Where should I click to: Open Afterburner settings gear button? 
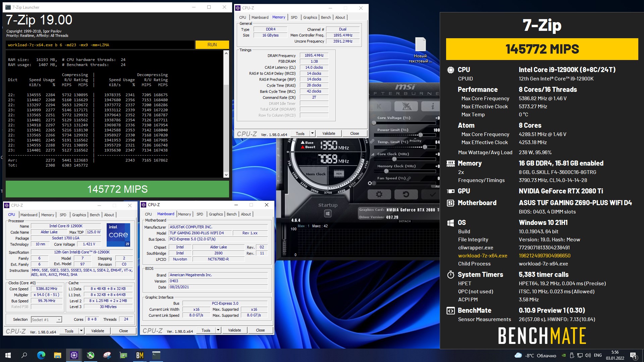[379, 194]
